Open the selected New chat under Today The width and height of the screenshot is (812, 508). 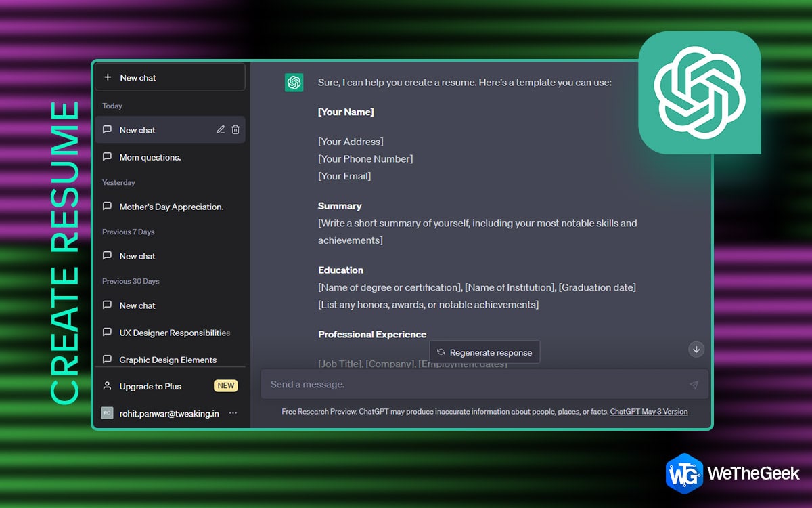170,129
